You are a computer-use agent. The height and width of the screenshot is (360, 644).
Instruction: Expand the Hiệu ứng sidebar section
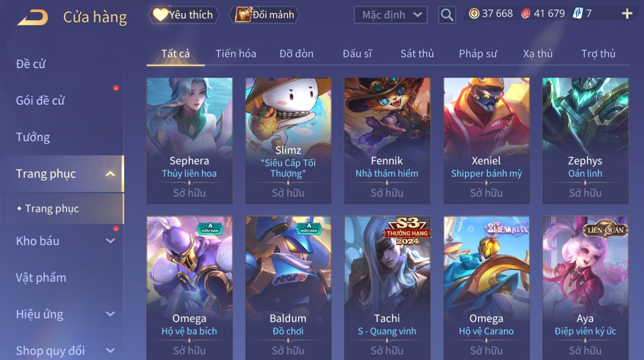tap(110, 314)
